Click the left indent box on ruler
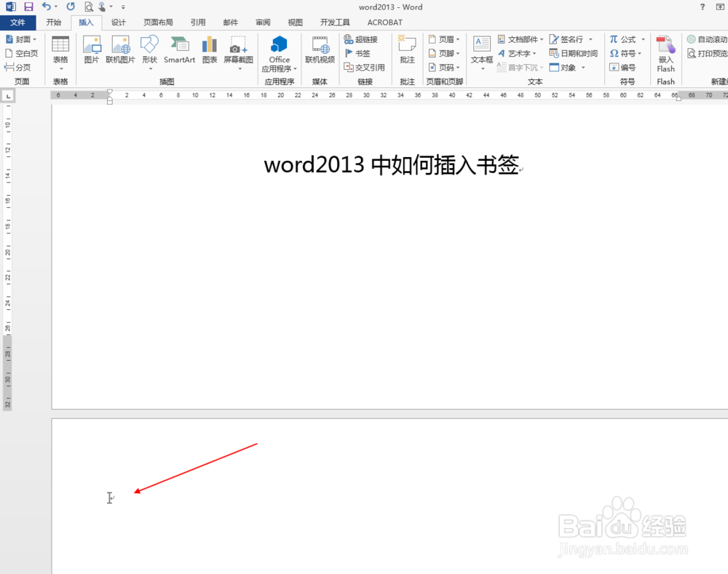728x574 pixels. point(110,102)
